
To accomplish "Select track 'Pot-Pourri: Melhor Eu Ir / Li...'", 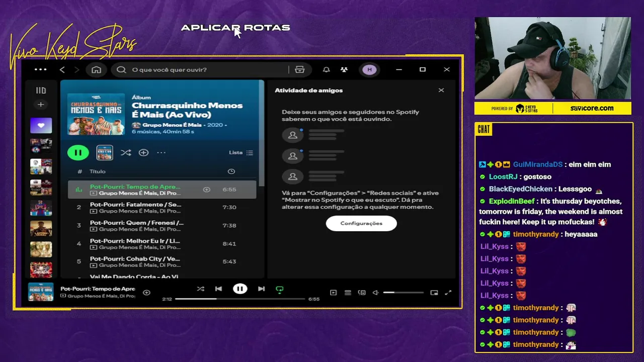I will tap(162, 243).
